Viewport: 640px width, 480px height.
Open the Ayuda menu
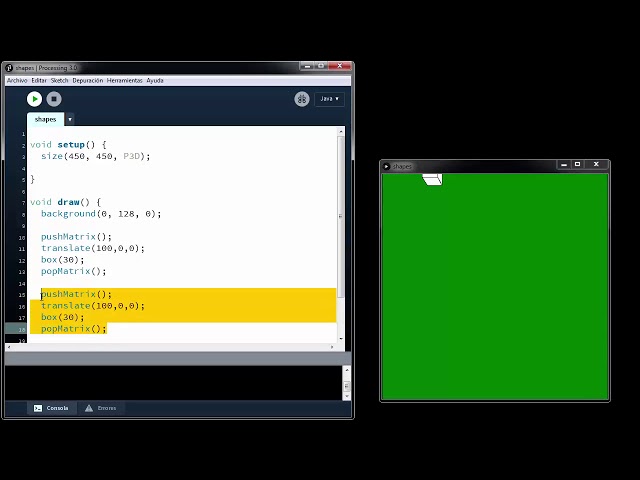point(155,80)
